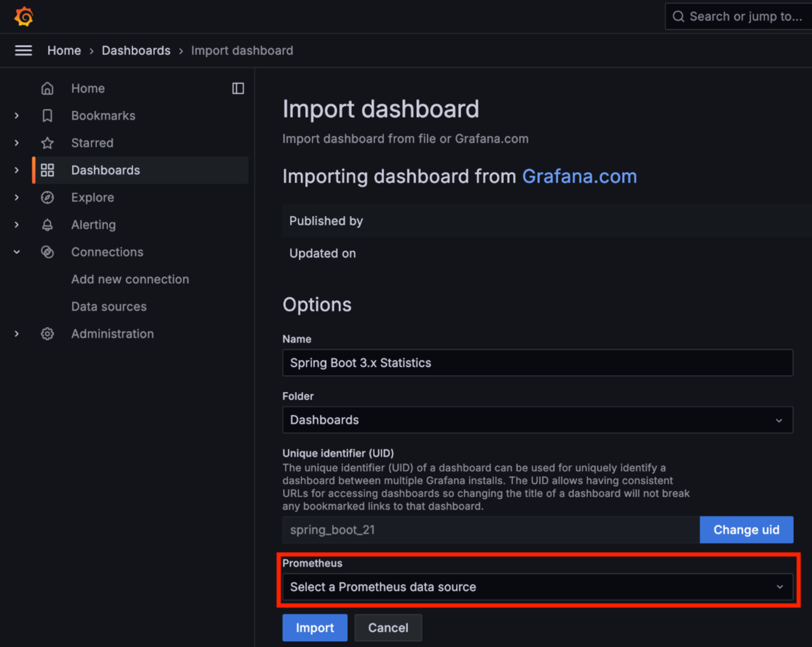Undock the sidebar menu panel icon
This screenshot has width=812, height=647.
point(238,88)
